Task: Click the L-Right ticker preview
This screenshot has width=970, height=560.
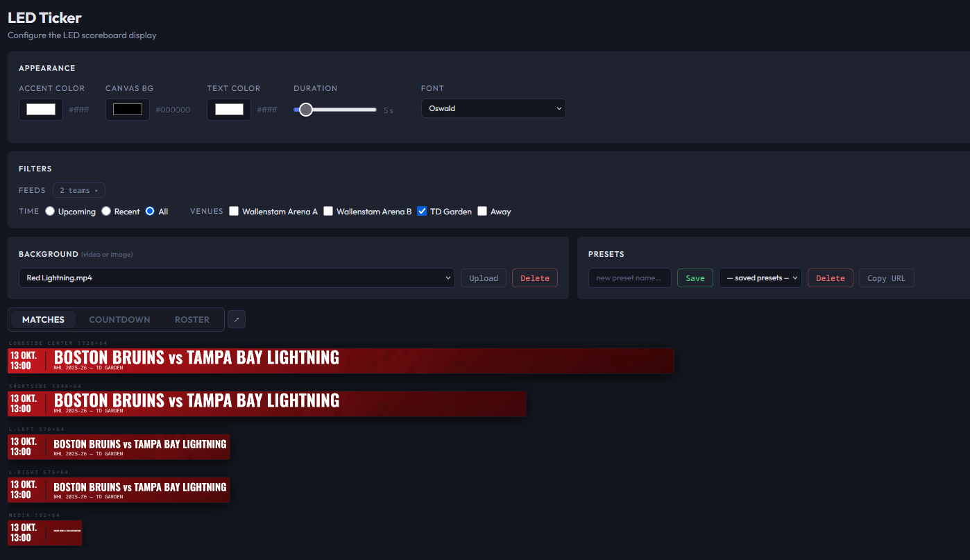Action: [x=119, y=490]
